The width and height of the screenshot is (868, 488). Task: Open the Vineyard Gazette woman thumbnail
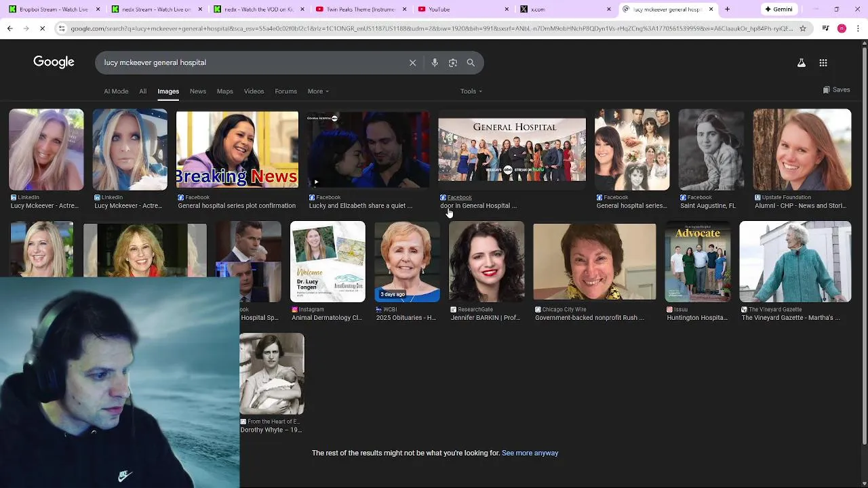click(795, 262)
